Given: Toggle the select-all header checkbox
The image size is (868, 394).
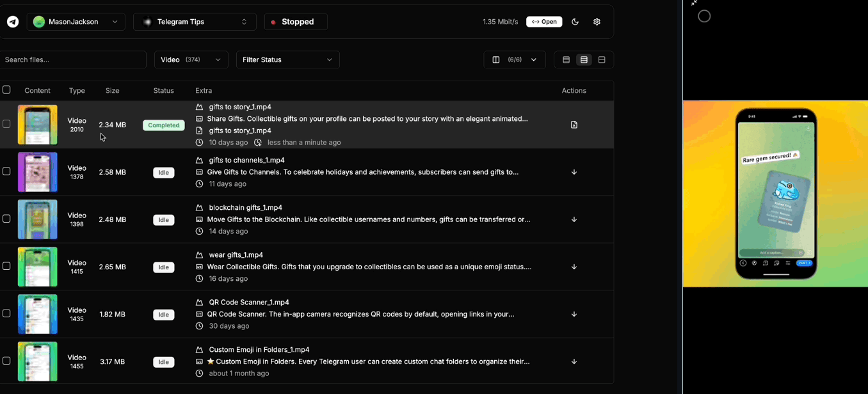Looking at the screenshot, I should [x=6, y=90].
